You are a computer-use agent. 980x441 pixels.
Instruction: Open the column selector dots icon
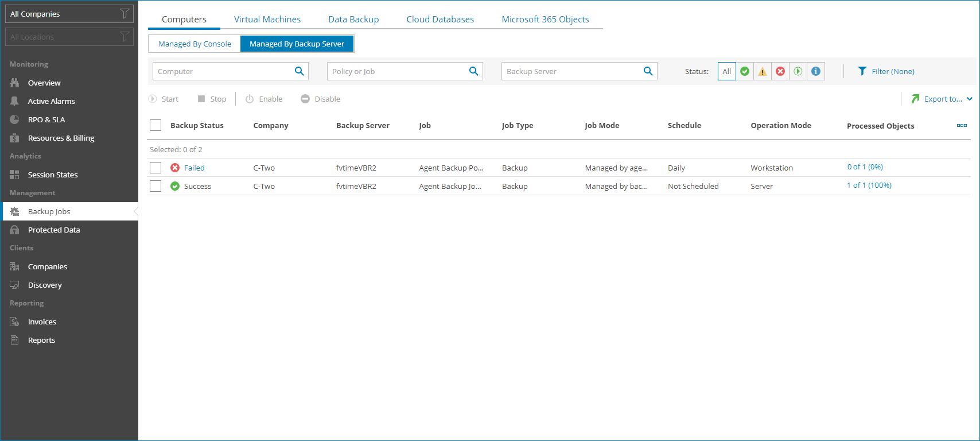click(x=962, y=125)
